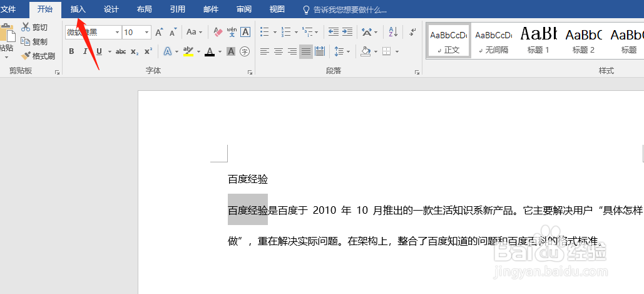This screenshot has height=294, width=644.
Task: Apply bullet list formatting
Action: [x=265, y=32]
